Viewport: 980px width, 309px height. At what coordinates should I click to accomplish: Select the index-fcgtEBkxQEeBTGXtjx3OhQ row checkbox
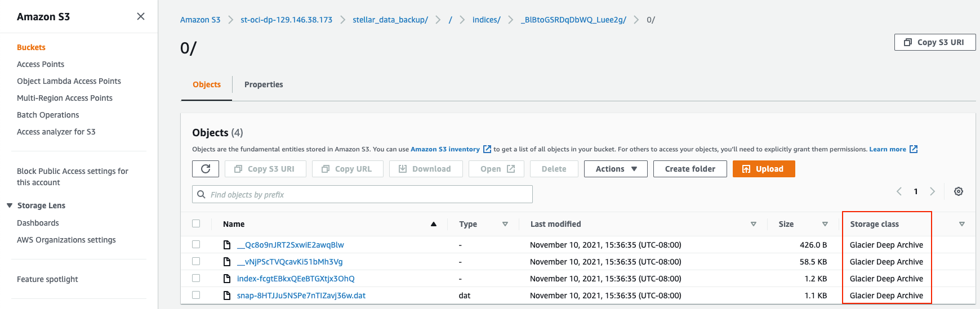pos(196,279)
